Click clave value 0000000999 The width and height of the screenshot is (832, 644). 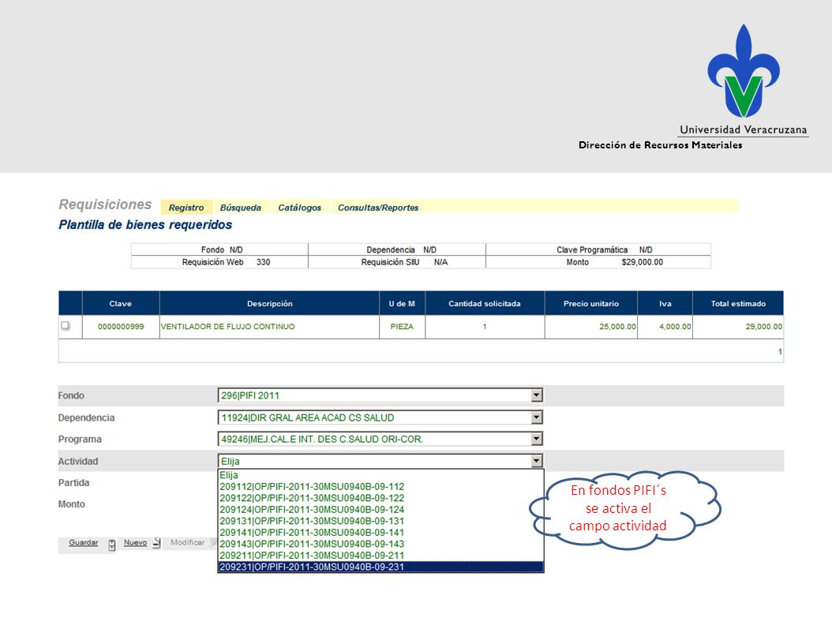tap(121, 326)
